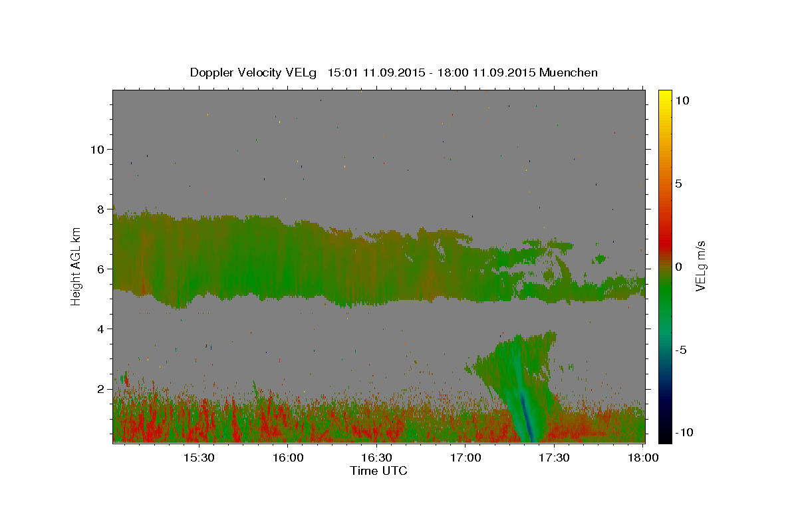
Task: Click the 15:30 time tick label
Action: click(199, 458)
